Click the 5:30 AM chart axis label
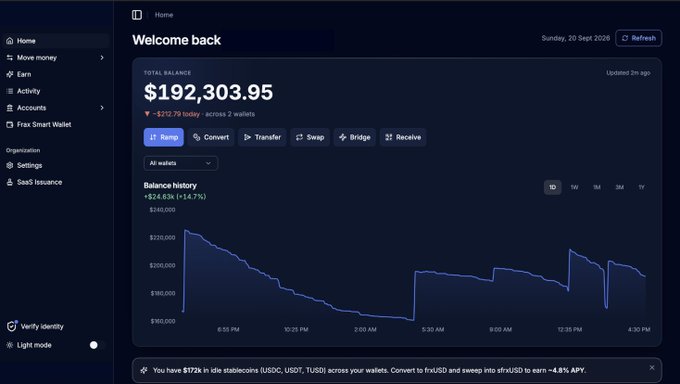 pyautogui.click(x=433, y=329)
